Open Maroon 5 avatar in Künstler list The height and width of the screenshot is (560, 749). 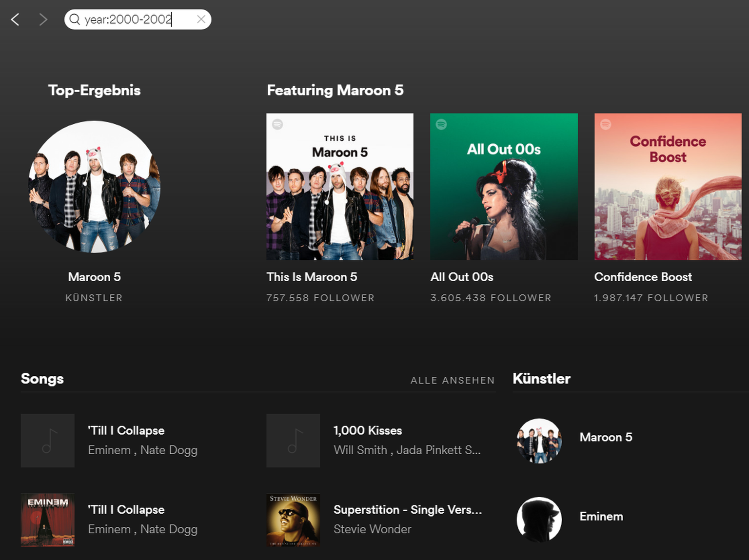(539, 441)
